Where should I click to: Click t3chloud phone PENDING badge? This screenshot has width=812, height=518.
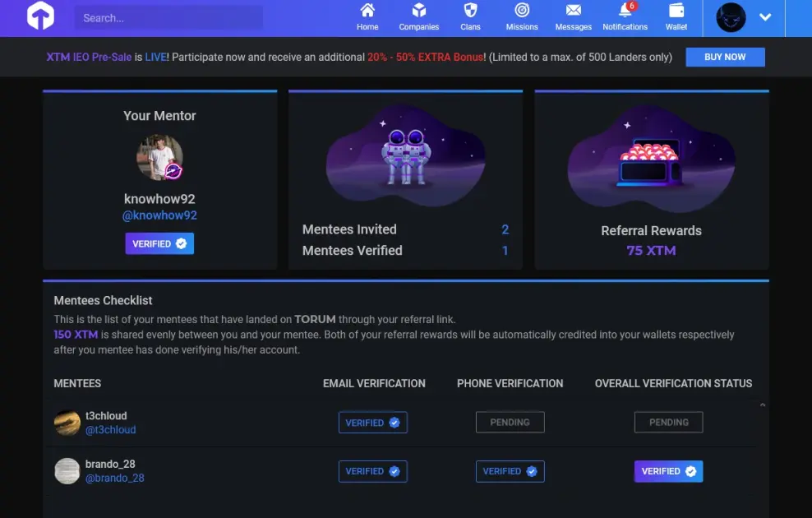[510, 422]
